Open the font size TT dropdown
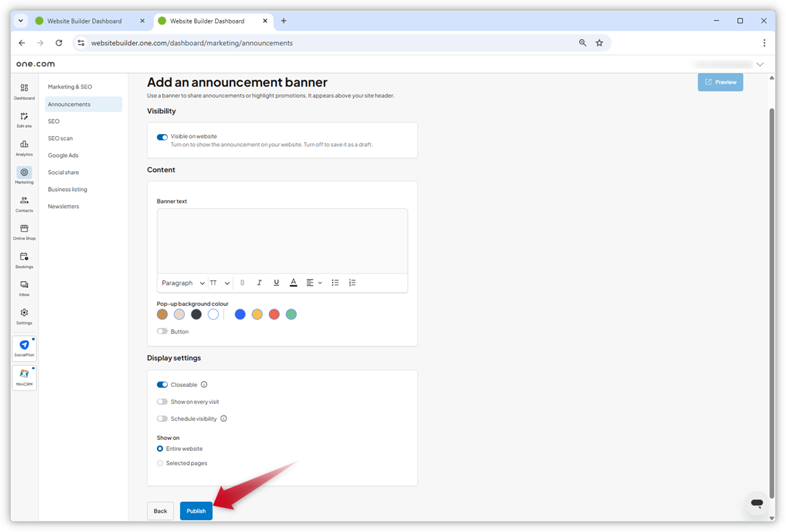The width and height of the screenshot is (786, 532). point(219,282)
